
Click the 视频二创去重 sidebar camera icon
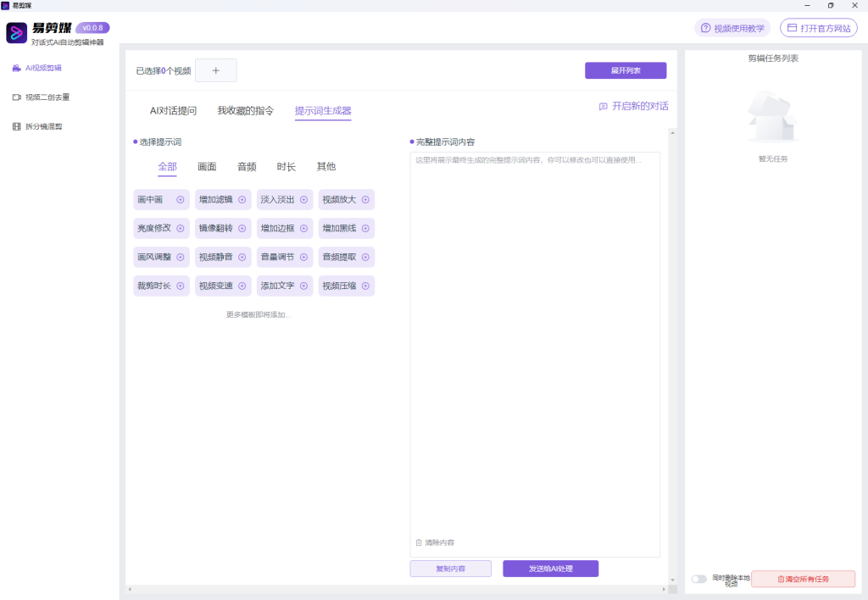point(17,97)
